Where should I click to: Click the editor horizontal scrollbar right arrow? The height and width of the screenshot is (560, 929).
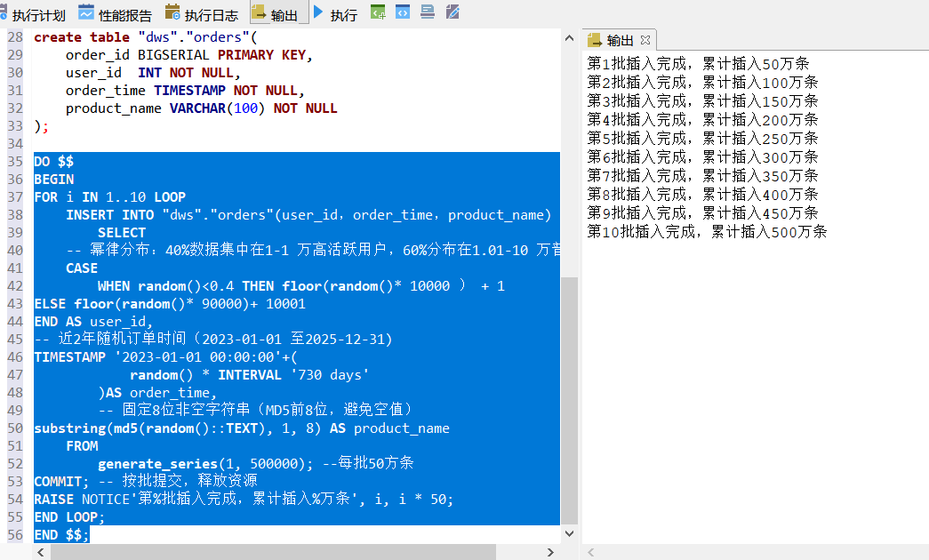pyautogui.click(x=553, y=552)
